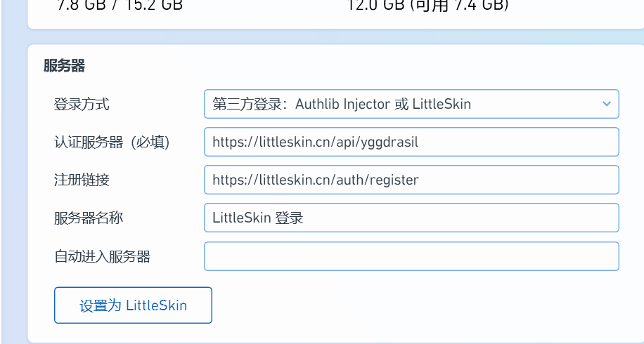Image resolution: width=644 pixels, height=344 pixels.
Task: Select the 注册链接 label text
Action: coord(82,180)
